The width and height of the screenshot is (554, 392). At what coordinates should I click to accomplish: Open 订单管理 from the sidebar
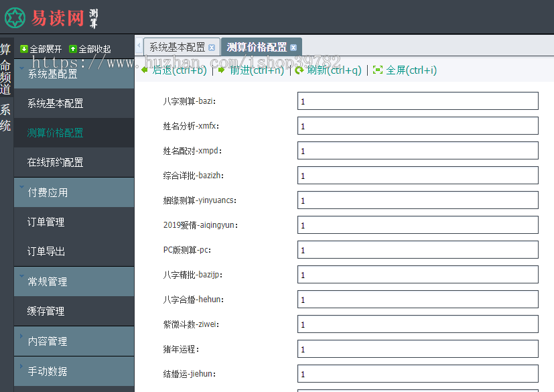coord(46,222)
